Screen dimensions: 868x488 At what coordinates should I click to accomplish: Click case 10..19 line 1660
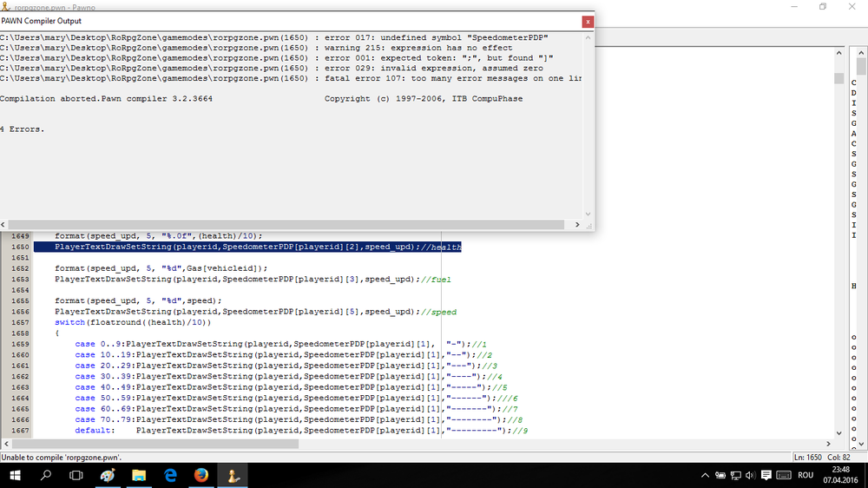[x=284, y=355]
